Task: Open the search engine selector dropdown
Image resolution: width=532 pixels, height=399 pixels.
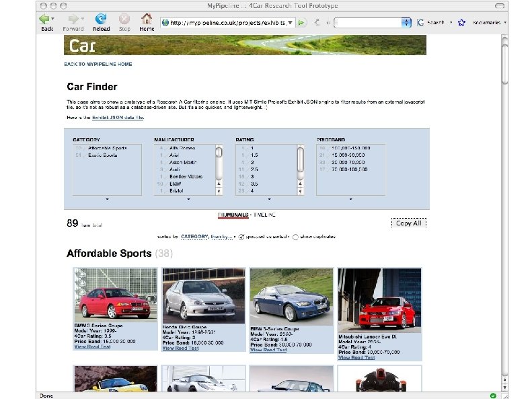Action: 406,23
